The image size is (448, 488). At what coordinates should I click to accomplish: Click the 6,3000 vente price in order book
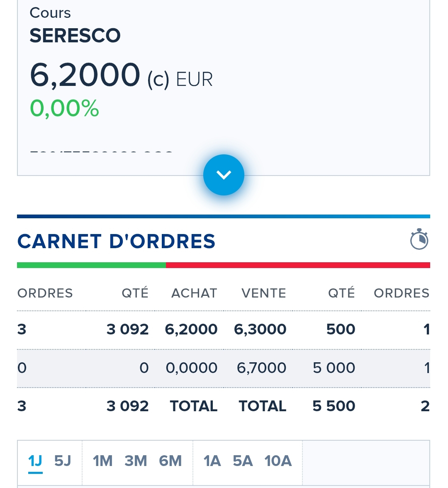click(x=260, y=329)
